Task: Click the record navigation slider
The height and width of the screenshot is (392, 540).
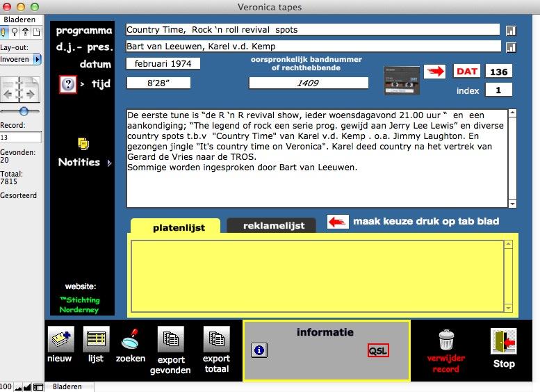Action: click(x=24, y=111)
